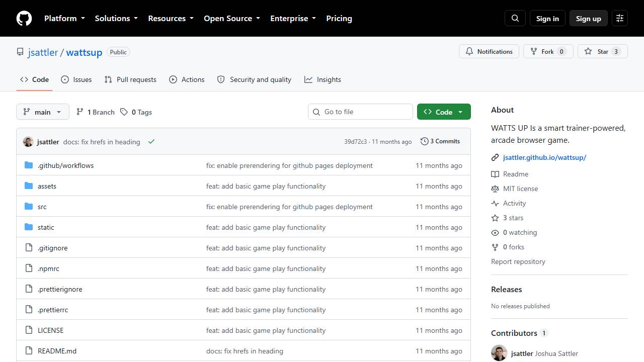This screenshot has height=362, width=644.
Task: Open commit hash 39d72c3
Action: pyautogui.click(x=355, y=142)
